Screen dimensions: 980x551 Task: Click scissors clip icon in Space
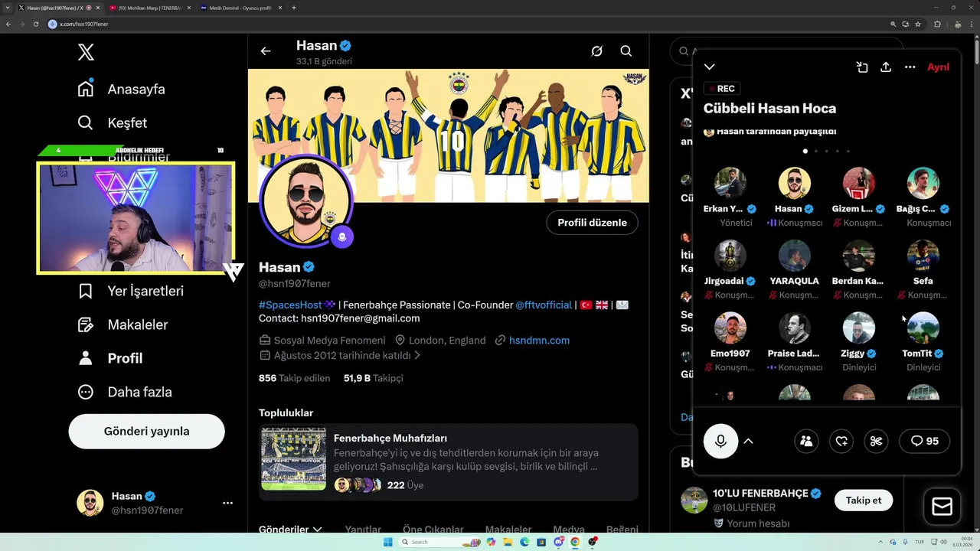tap(877, 441)
